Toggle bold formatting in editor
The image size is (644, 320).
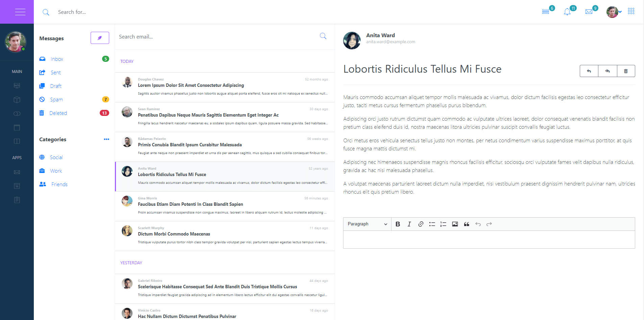(x=398, y=224)
